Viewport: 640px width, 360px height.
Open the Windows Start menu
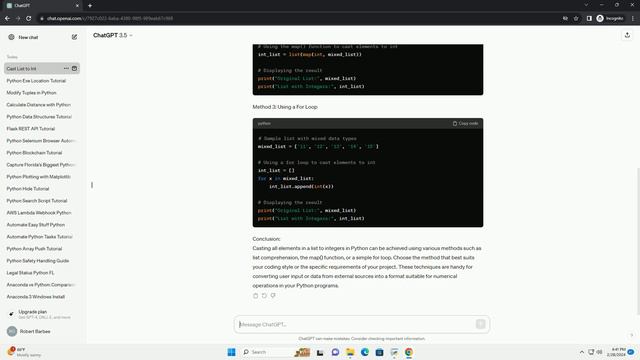click(x=231, y=352)
